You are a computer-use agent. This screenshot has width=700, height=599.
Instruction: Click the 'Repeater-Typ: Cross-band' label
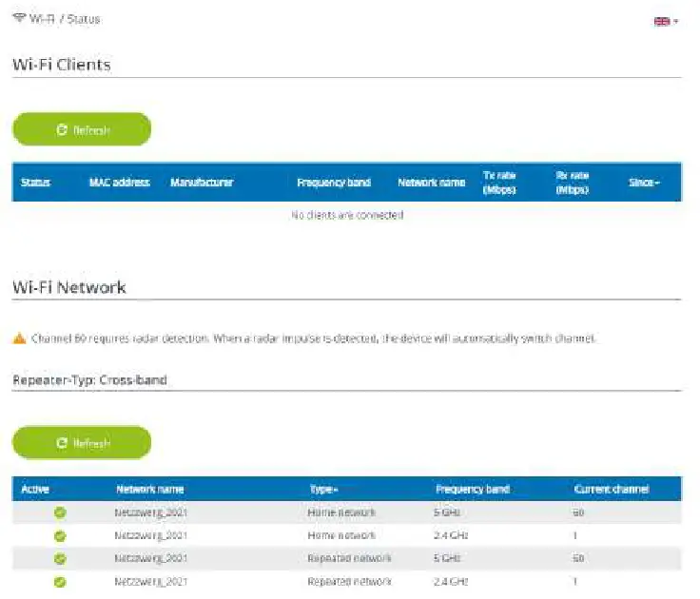pos(89,380)
